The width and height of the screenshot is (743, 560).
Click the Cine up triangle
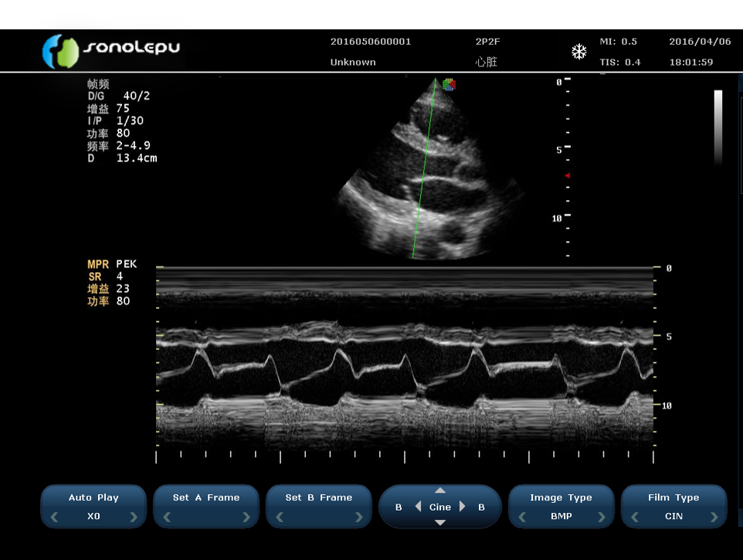440,490
